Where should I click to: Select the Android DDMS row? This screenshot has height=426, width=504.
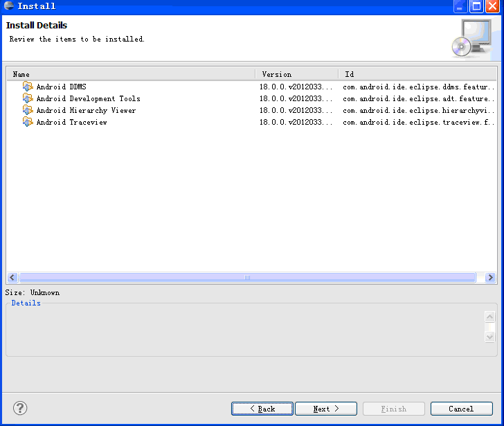pyautogui.click(x=251, y=87)
